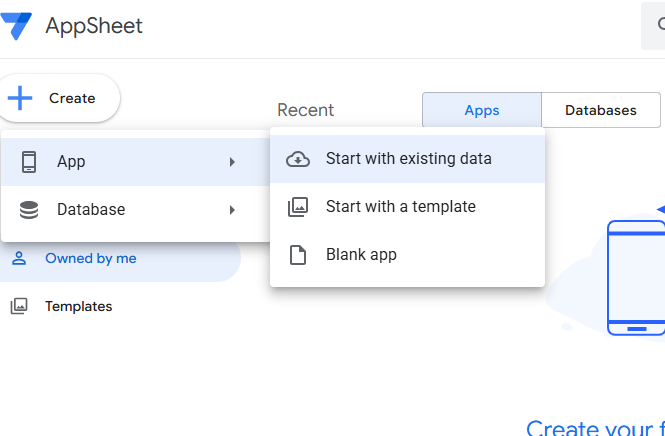Click the Recent heading

click(305, 110)
